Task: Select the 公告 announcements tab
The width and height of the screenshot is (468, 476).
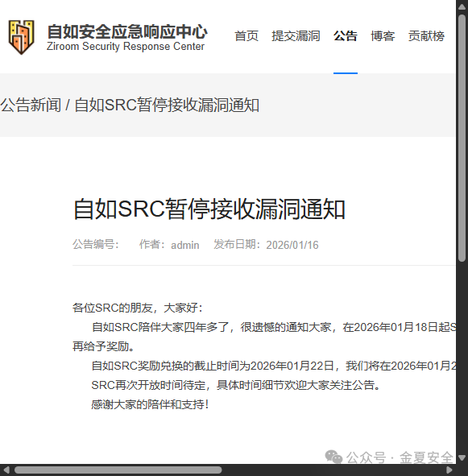Action: click(346, 35)
